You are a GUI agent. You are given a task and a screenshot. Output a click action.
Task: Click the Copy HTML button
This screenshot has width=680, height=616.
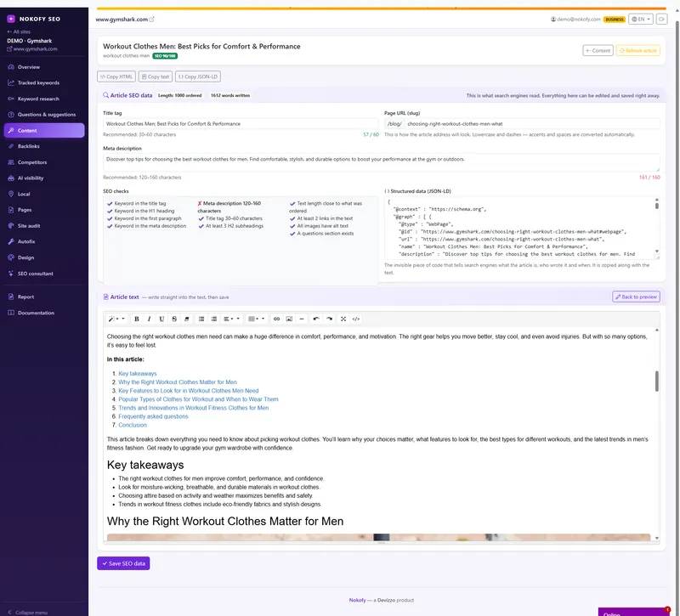116,76
